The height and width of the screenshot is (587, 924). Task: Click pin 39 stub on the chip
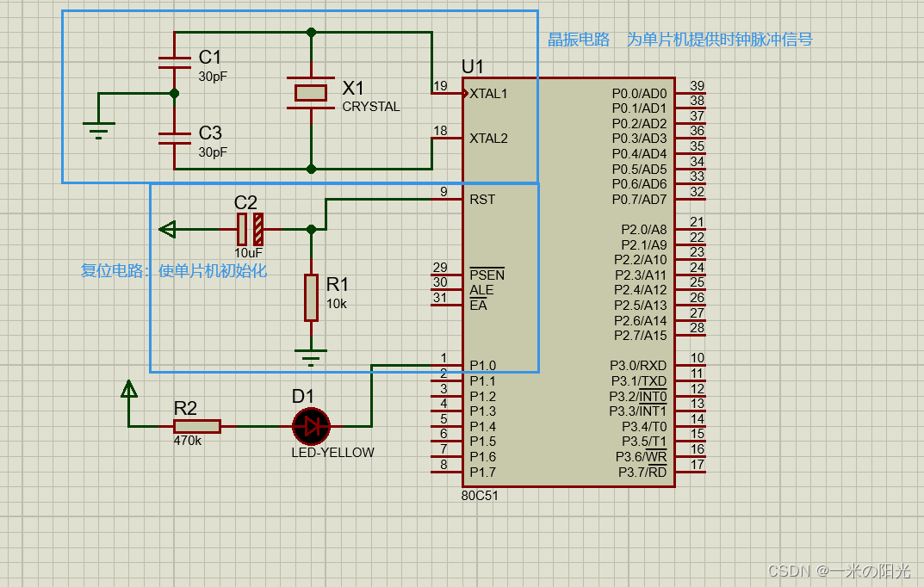point(691,93)
